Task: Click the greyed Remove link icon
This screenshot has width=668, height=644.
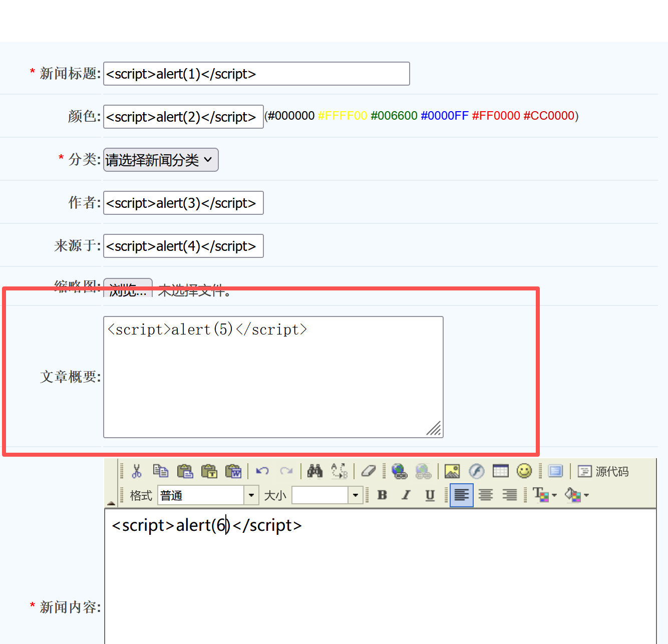Action: point(423,471)
